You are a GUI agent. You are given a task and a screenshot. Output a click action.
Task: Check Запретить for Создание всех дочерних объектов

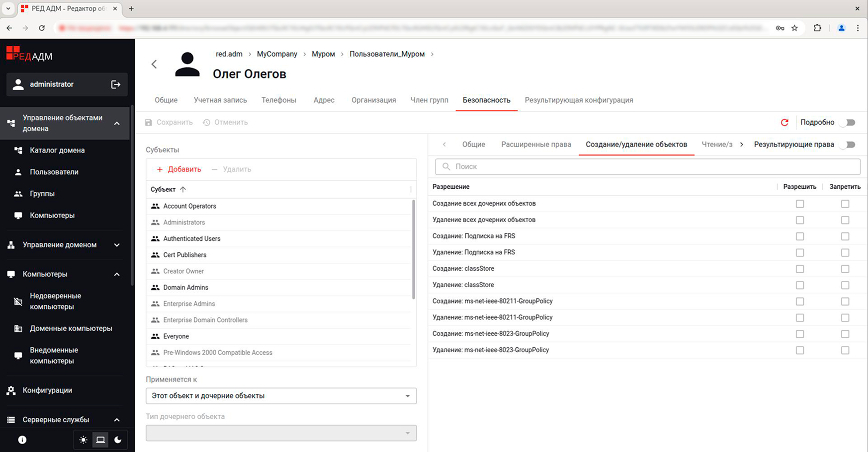(x=845, y=204)
